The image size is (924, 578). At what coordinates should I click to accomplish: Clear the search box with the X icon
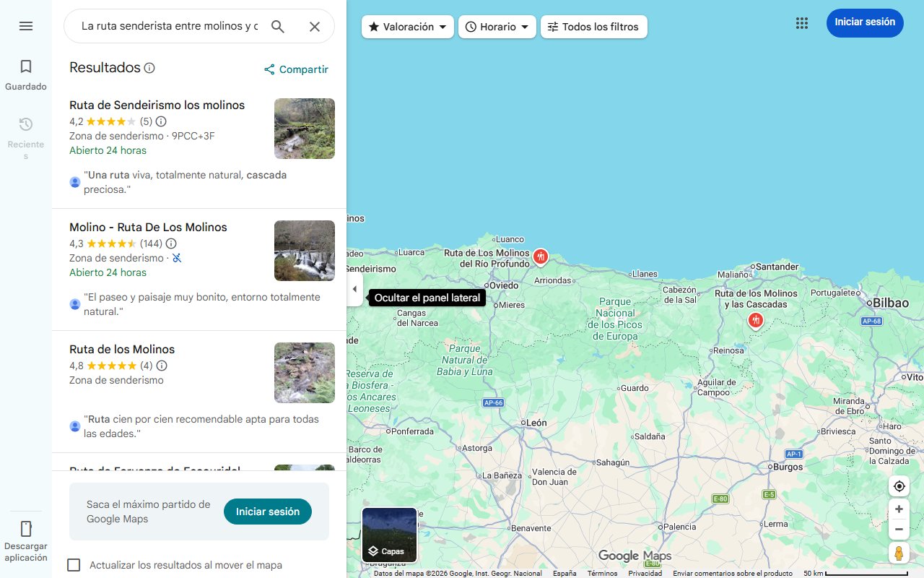coord(315,26)
